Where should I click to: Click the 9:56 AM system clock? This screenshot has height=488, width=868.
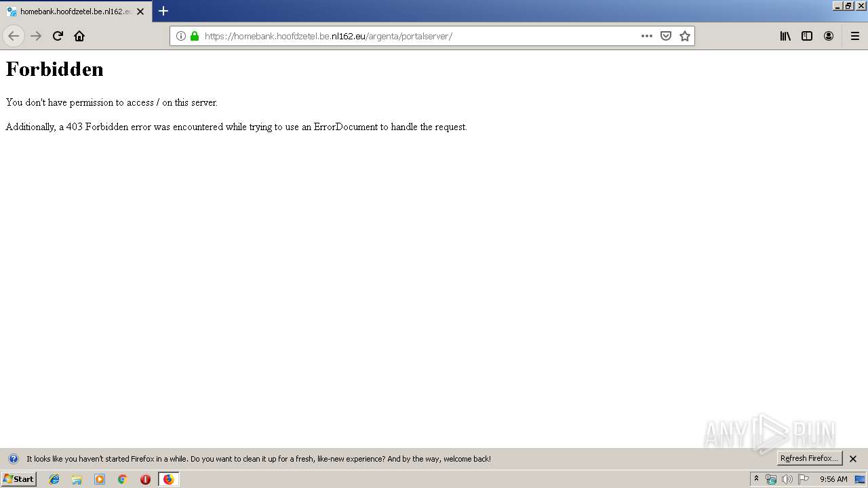(833, 479)
